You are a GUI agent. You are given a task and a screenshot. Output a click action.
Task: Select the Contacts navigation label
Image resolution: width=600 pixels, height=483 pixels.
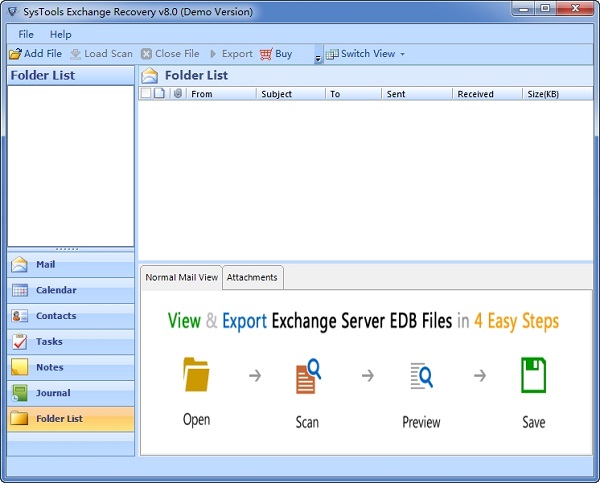56,316
